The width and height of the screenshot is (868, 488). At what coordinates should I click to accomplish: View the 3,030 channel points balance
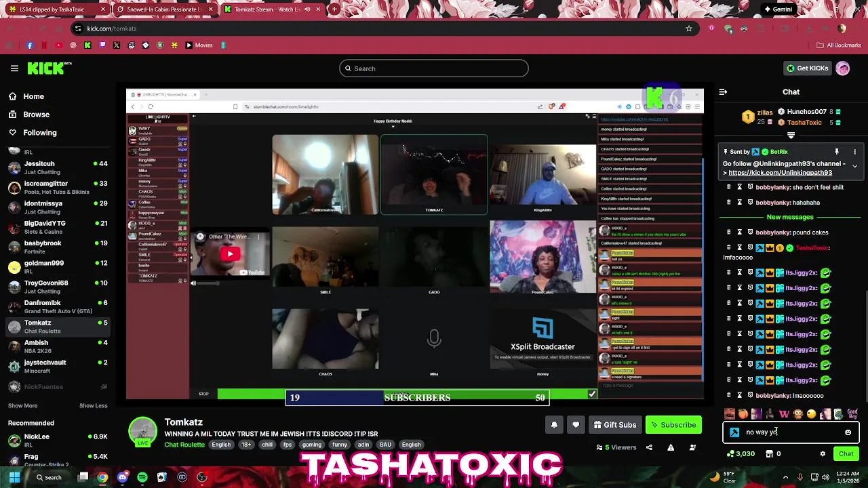pyautogui.click(x=741, y=454)
